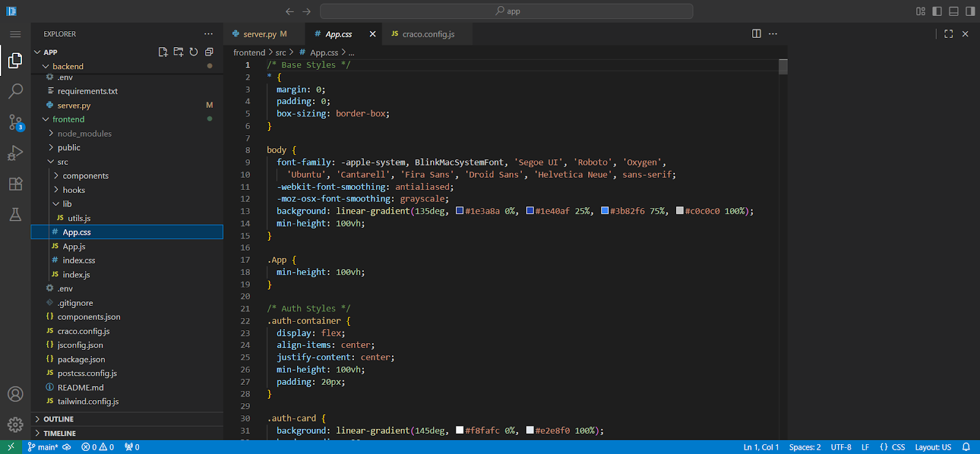
Task: Change end of line sequence LF
Action: 865,447
